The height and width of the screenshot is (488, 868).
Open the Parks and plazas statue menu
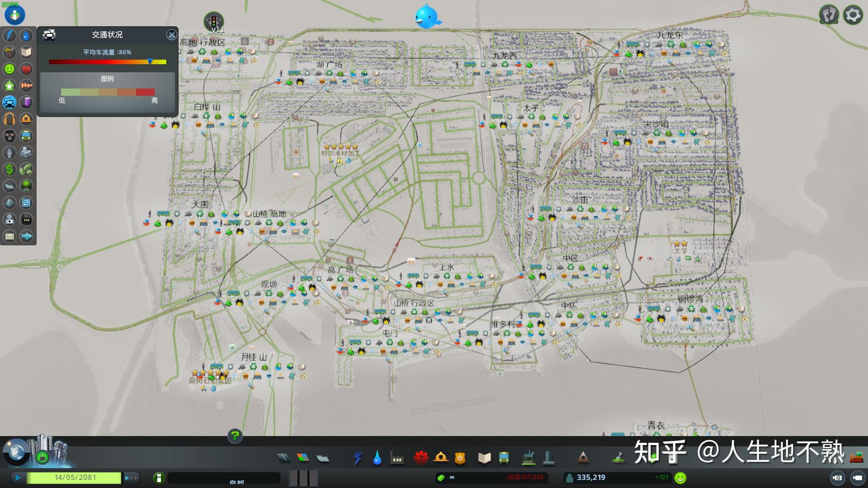pos(528,458)
